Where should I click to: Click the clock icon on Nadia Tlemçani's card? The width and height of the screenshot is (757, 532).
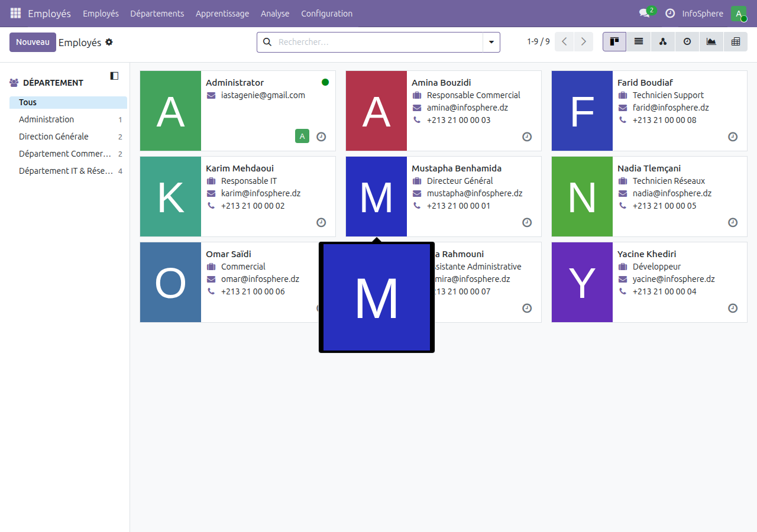click(x=733, y=223)
